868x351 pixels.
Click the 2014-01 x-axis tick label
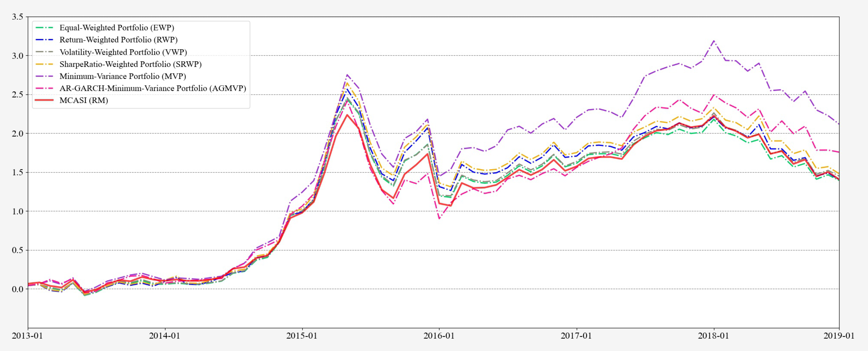[x=165, y=336]
